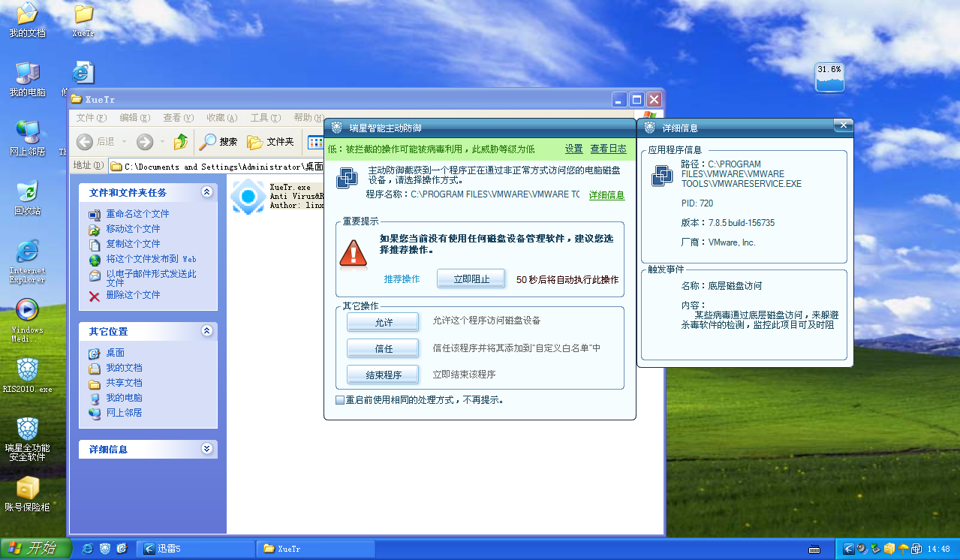Open 收藏 menu in XueTr window
The width and height of the screenshot is (960, 560).
[x=221, y=118]
